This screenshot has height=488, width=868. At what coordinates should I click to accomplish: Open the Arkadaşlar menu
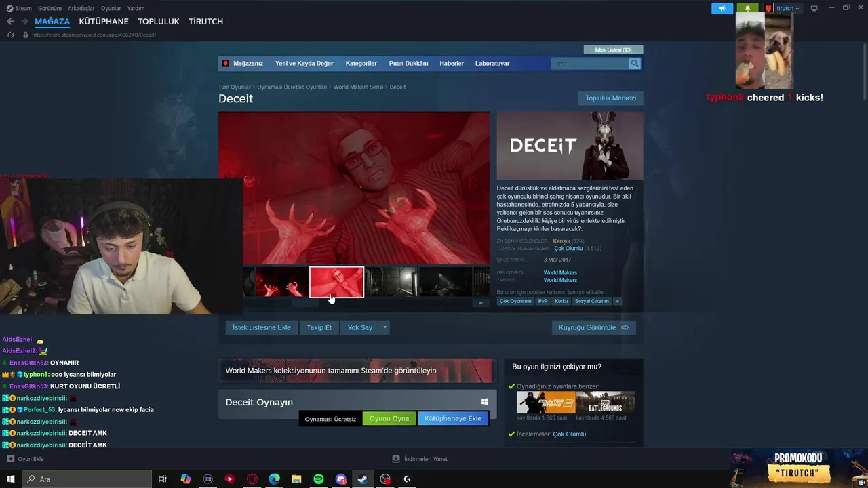point(81,8)
